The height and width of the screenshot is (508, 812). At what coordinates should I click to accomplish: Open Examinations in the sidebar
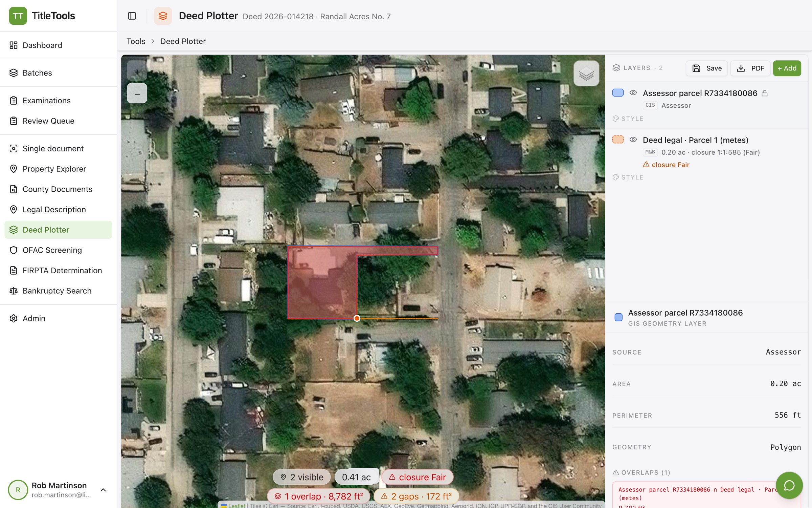(x=58, y=101)
